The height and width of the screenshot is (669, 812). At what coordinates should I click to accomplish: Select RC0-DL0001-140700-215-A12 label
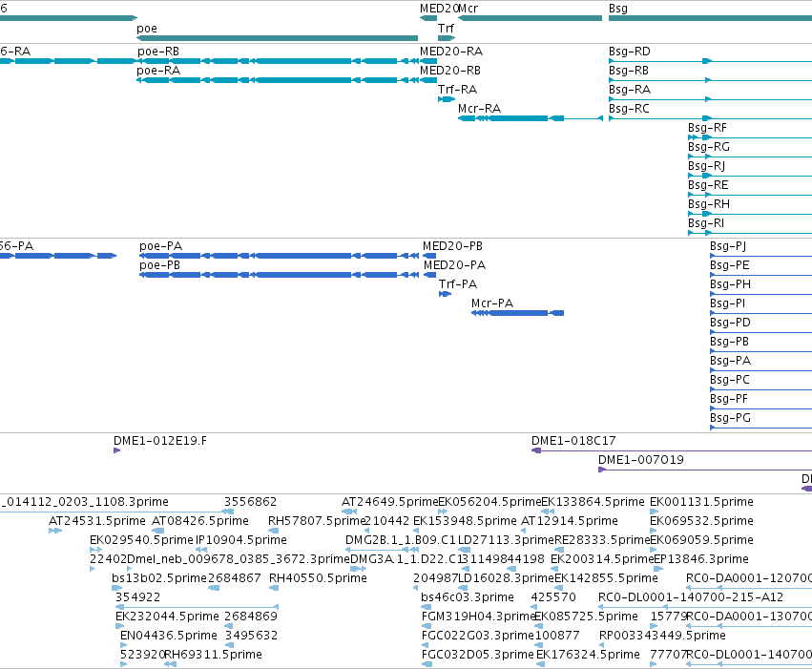(691, 597)
